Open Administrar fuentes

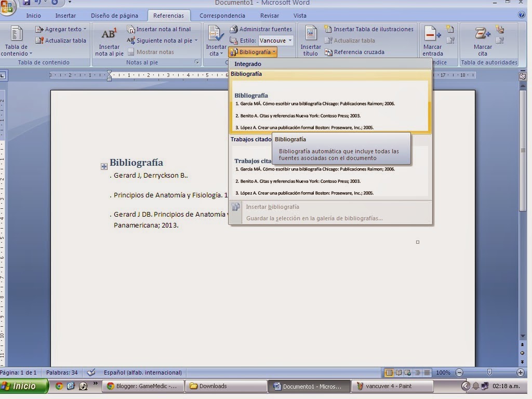[261, 29]
